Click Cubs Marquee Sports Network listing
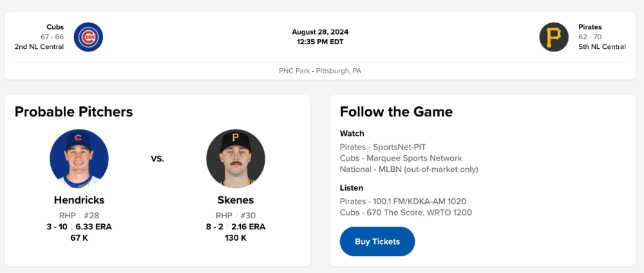 tap(401, 158)
